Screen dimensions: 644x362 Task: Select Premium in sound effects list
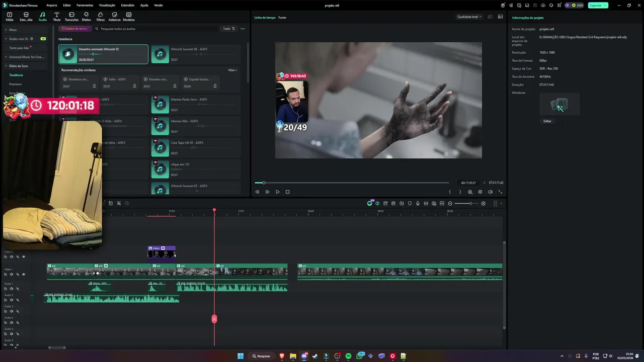[15, 84]
